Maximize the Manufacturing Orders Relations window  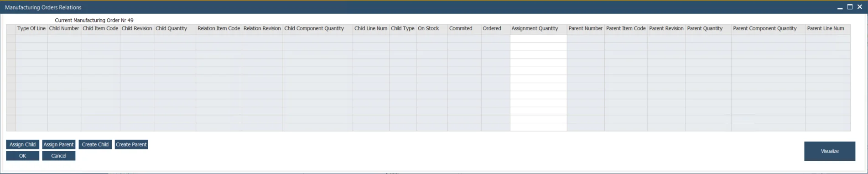[x=850, y=7]
